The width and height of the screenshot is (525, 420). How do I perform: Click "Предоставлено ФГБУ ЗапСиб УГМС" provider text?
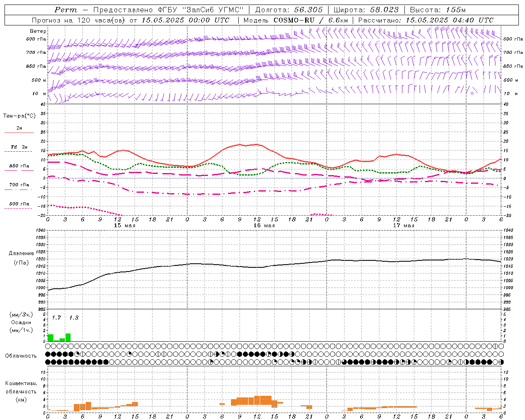[x=169, y=10]
